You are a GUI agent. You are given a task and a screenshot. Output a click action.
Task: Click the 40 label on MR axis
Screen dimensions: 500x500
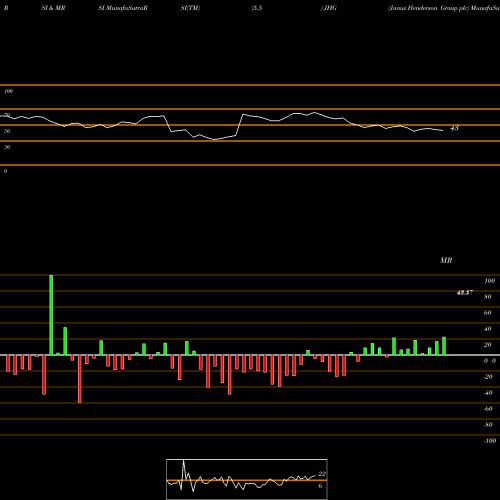(488, 329)
